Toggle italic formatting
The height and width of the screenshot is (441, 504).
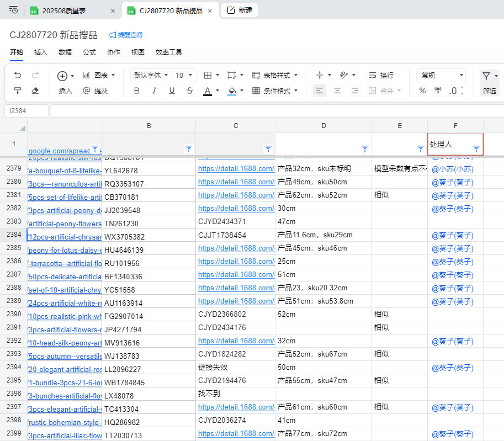[154, 91]
